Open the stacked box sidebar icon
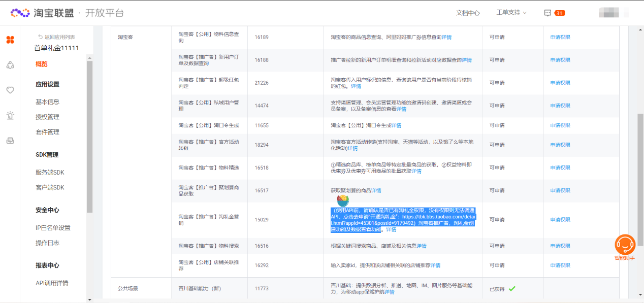The width and height of the screenshot is (644, 303). (x=10, y=141)
